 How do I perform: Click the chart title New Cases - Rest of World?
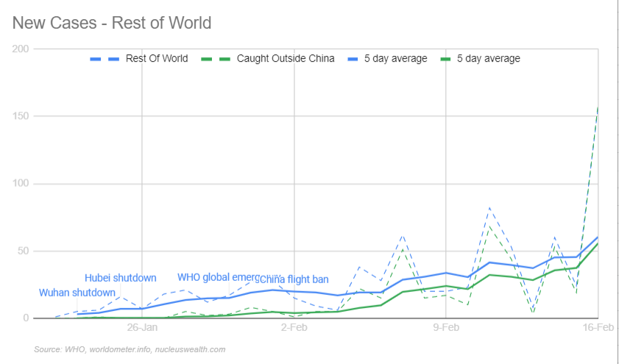coord(112,23)
